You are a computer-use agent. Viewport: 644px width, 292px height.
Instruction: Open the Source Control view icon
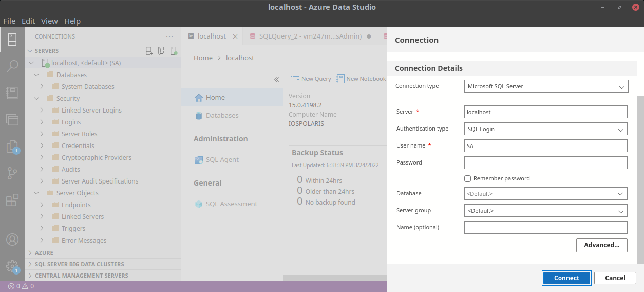pos(12,173)
